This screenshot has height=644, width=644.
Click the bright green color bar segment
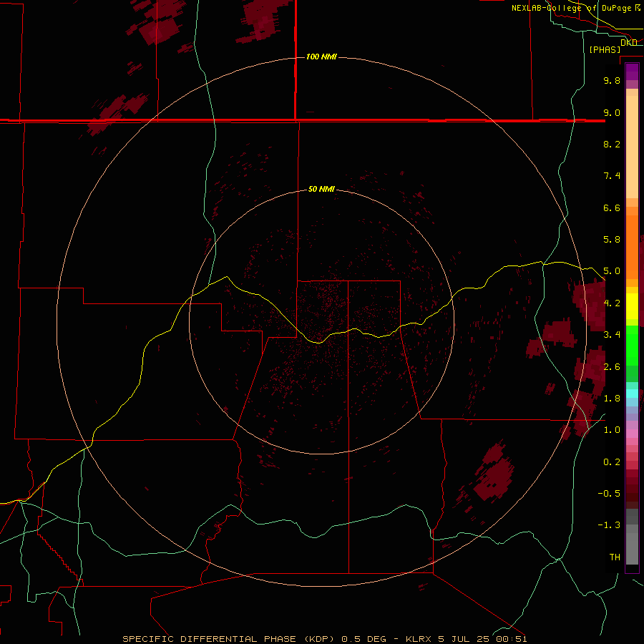click(x=632, y=345)
